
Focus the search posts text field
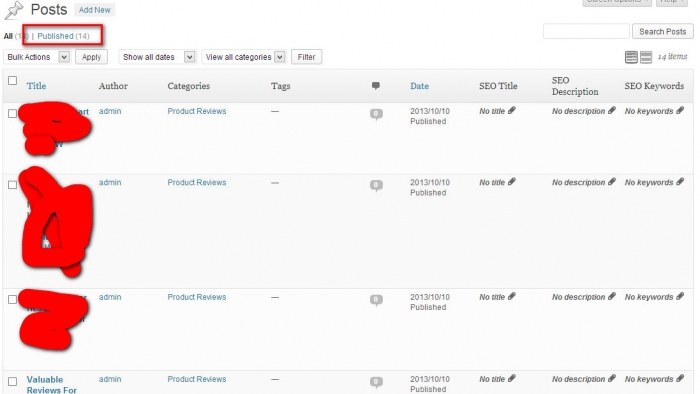tap(586, 32)
